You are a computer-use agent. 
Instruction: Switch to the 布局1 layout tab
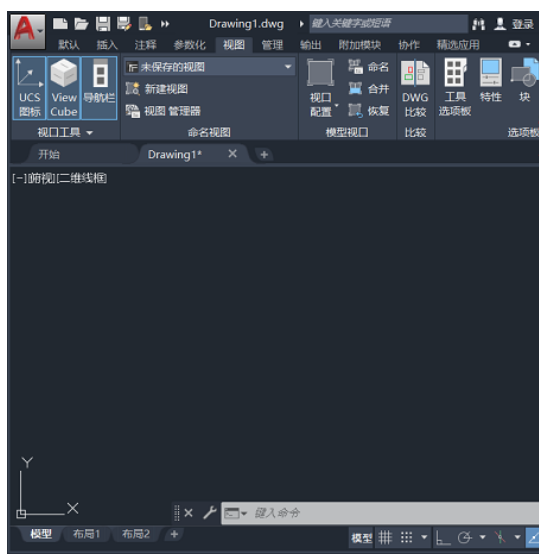point(86,534)
